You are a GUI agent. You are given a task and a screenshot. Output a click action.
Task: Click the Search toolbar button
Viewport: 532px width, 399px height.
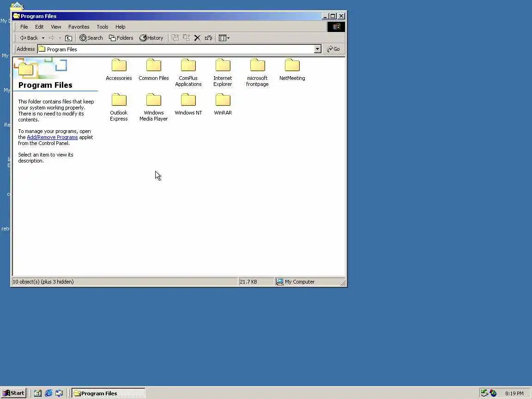click(91, 38)
